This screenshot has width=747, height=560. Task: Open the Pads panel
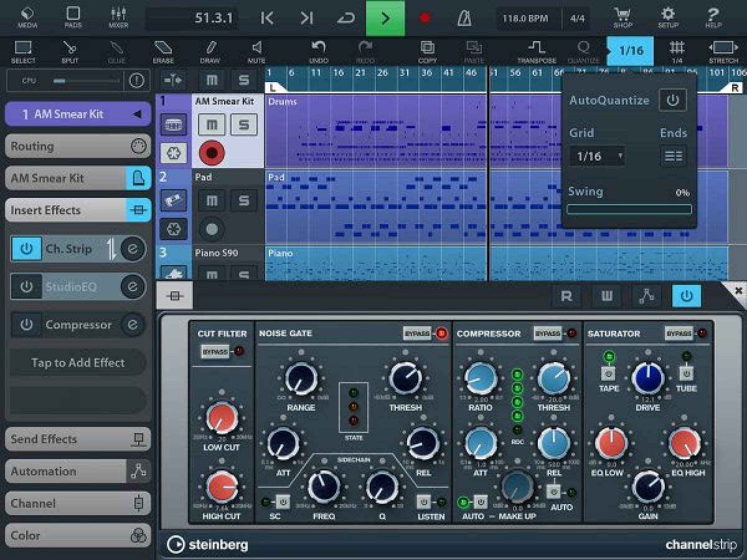pos(73,17)
